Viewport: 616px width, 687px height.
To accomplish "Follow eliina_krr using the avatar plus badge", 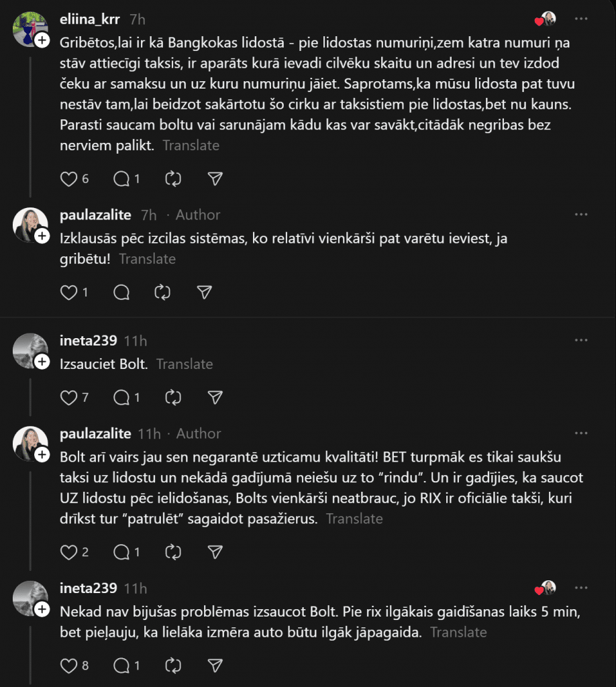I will (x=42, y=41).
